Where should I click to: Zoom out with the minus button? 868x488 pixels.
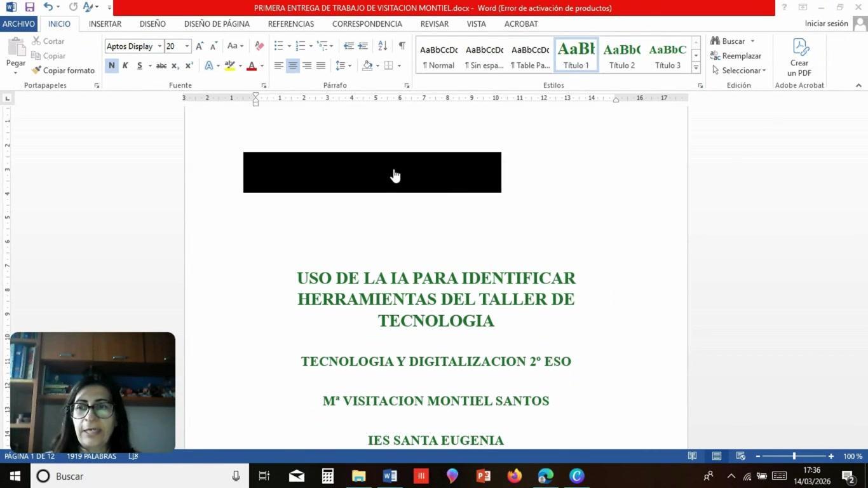pyautogui.click(x=757, y=456)
